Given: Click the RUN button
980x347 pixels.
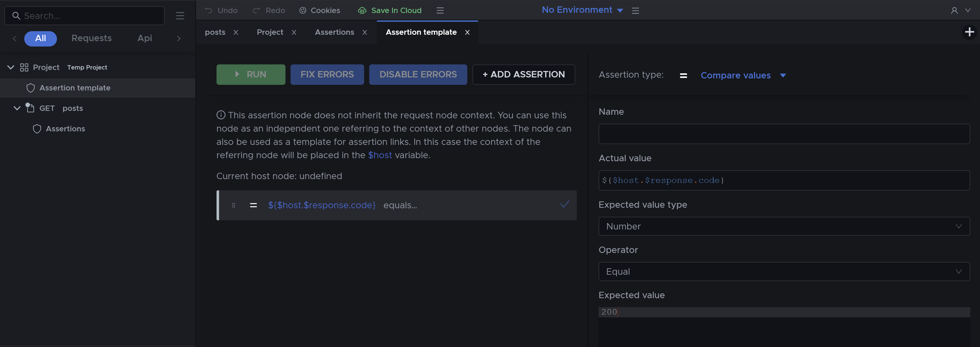Looking at the screenshot, I should 251,75.
